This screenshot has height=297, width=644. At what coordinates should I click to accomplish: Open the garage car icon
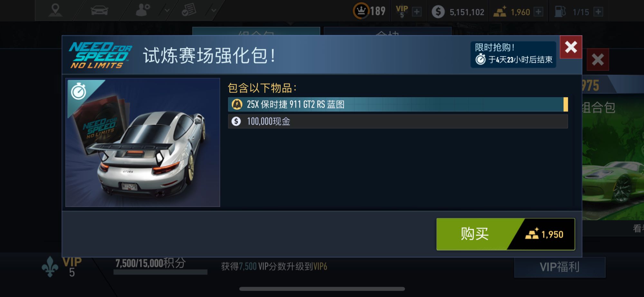point(99,11)
